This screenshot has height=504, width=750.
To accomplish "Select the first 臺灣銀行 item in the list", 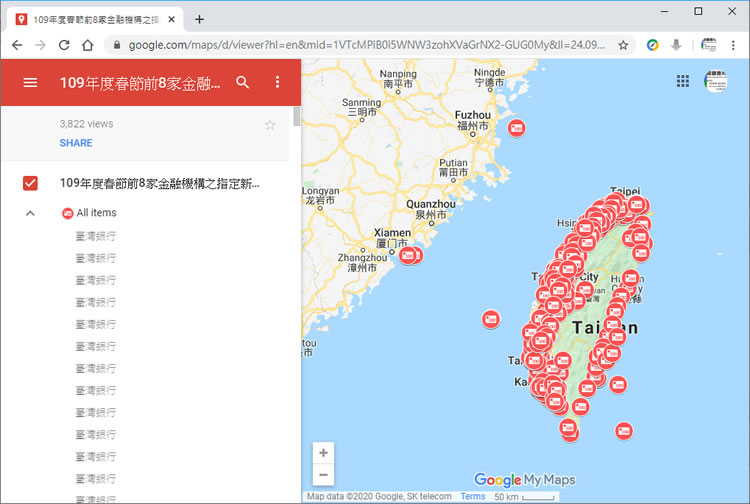I will point(96,236).
